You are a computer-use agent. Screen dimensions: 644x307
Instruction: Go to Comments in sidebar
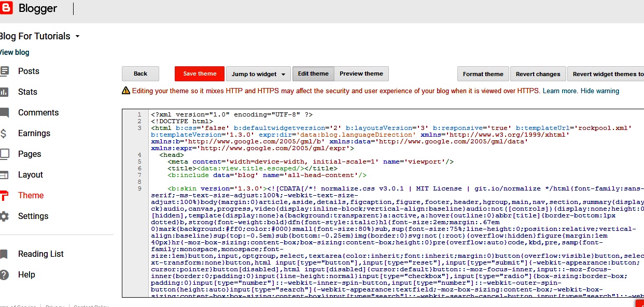click(38, 113)
